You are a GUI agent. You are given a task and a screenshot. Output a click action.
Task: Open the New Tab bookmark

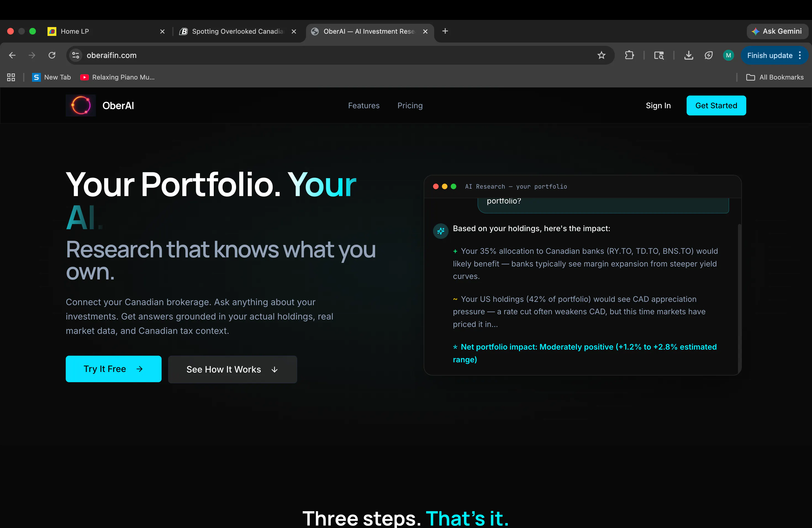pos(52,77)
